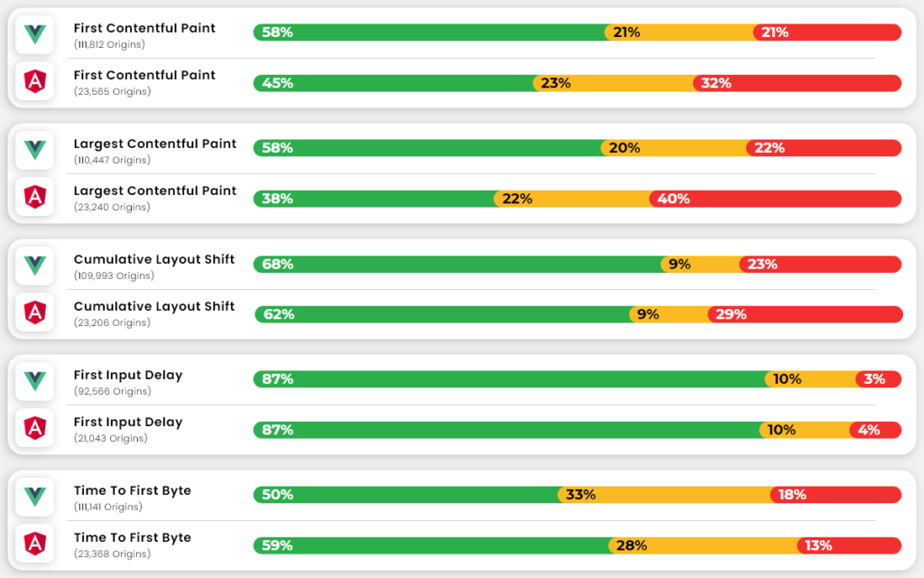The image size is (924, 578).
Task: Click the Vue logo beside First Input Delay
Action: 35,381
